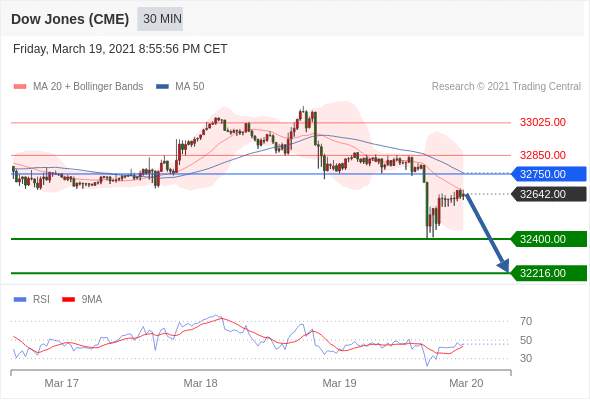Click the 9MA legend label

pos(92,300)
